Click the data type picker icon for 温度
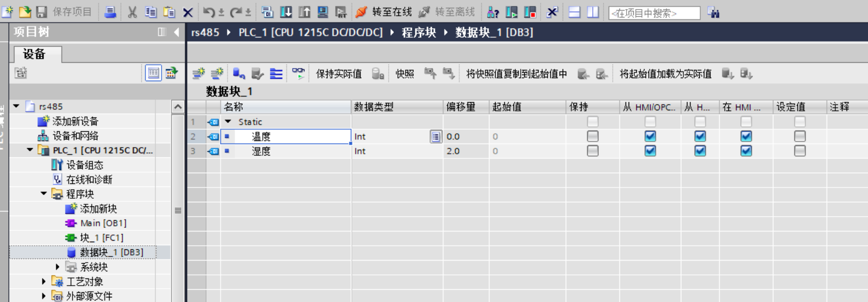Image resolution: width=868 pixels, height=302 pixels. [x=435, y=136]
